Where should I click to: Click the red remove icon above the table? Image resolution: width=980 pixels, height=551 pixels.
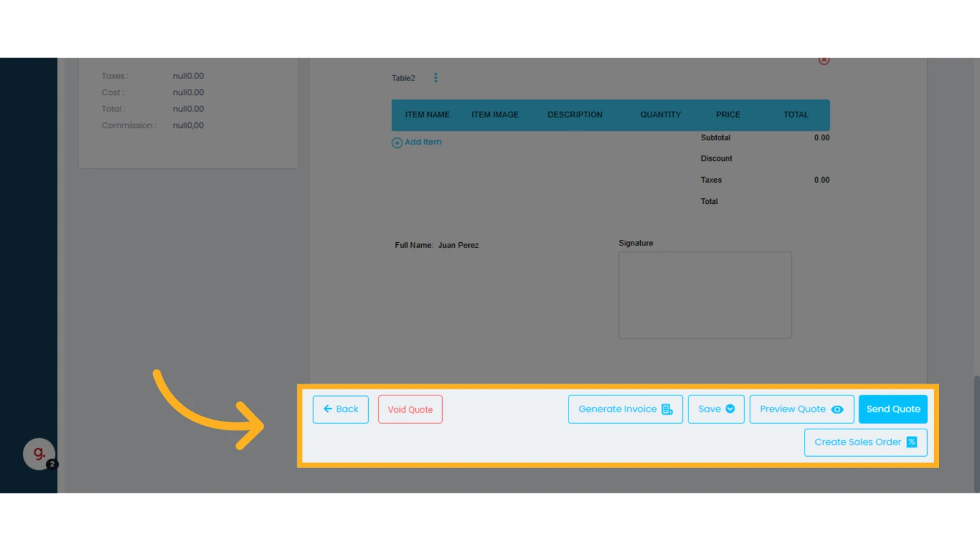click(x=824, y=60)
